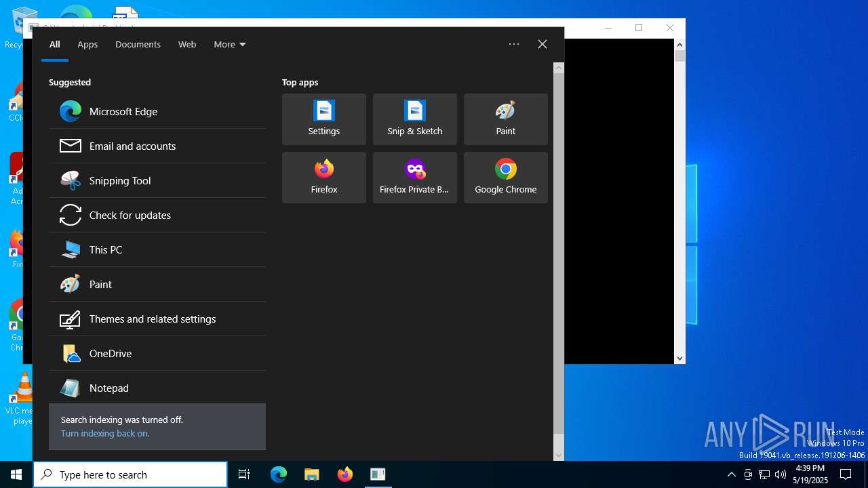Open Themes and related settings
Viewport: 868px width, 488px height.
[157, 319]
